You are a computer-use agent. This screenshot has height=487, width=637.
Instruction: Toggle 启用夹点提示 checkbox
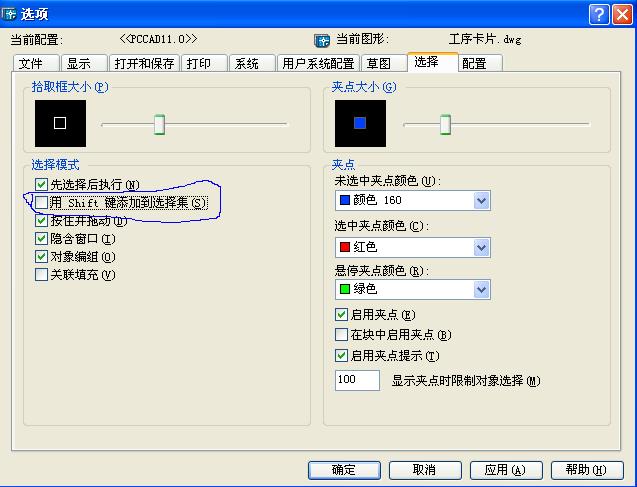pyautogui.click(x=341, y=356)
